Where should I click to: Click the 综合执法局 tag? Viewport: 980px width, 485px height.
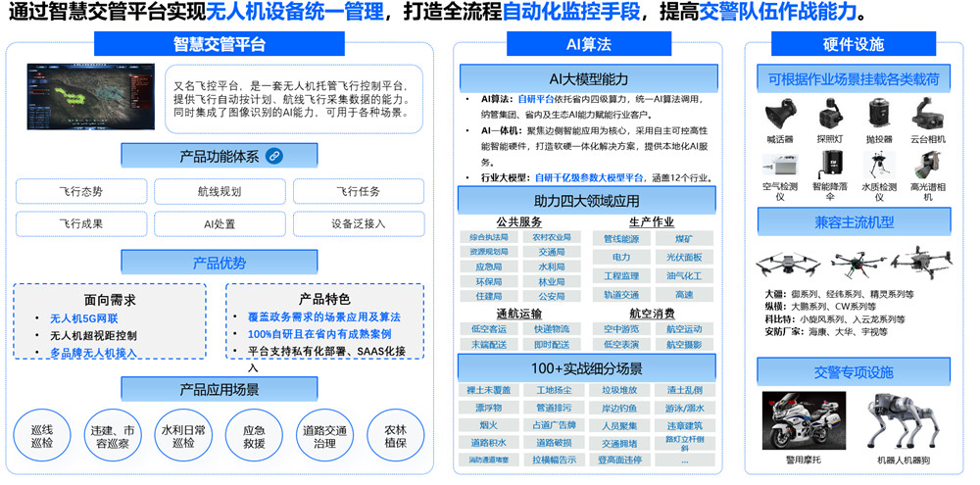tap(489, 237)
